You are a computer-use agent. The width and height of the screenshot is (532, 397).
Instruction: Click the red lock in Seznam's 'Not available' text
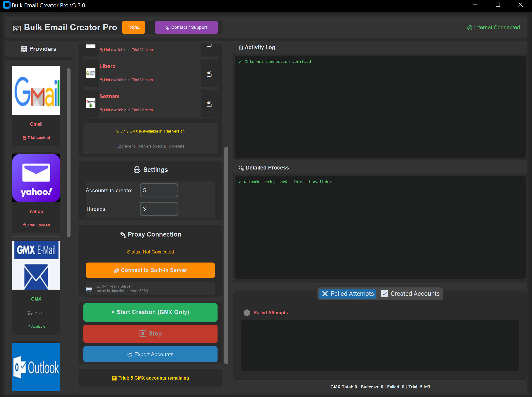101,110
